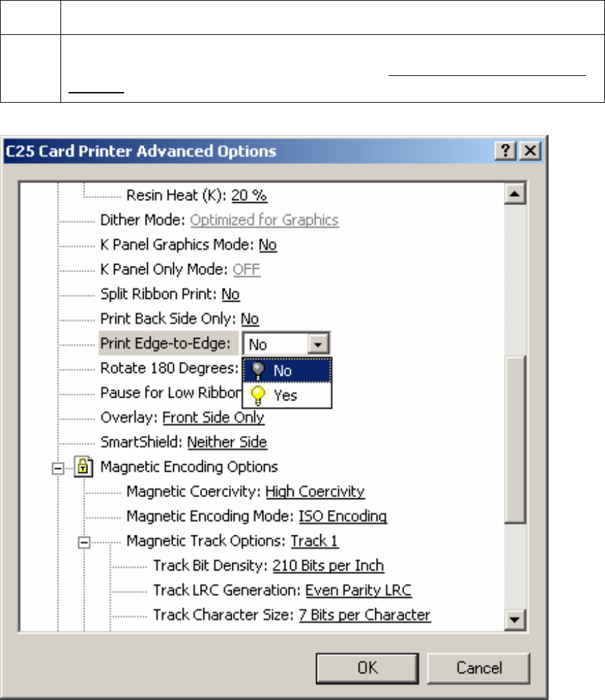Click the lock icon beside Magnetic Encoding Options
605x700 pixels.
point(83,467)
